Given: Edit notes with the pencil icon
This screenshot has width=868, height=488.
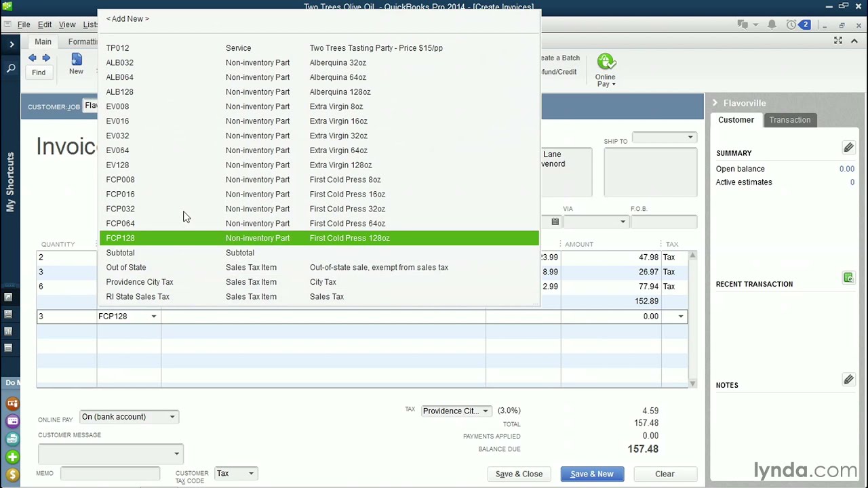Looking at the screenshot, I should (848, 380).
